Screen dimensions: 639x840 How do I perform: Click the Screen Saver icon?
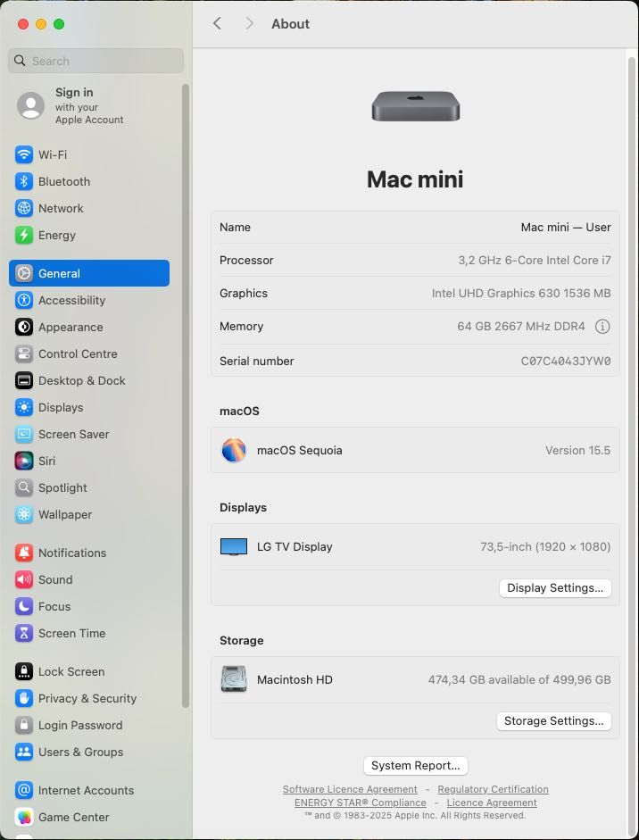point(23,434)
